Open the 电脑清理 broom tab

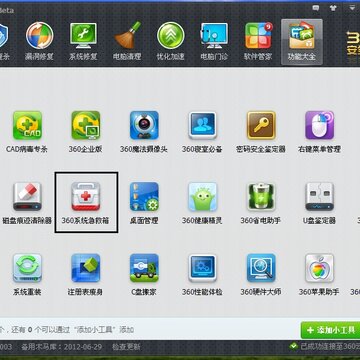pos(127,41)
